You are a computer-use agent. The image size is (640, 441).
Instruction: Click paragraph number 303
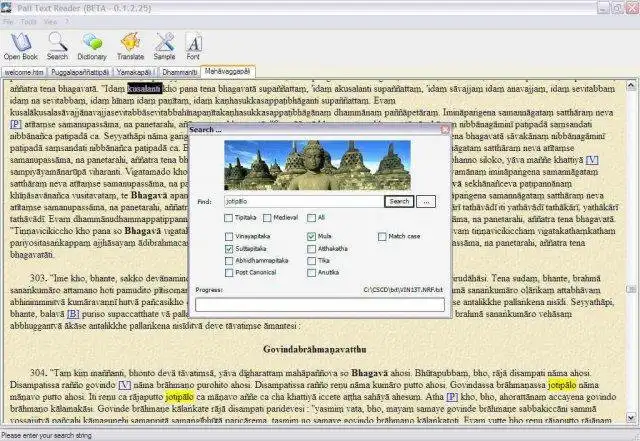tap(38, 278)
